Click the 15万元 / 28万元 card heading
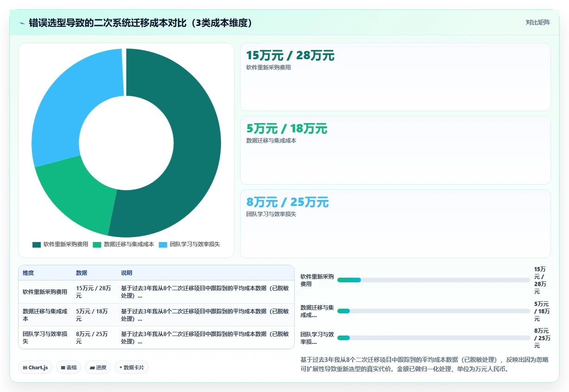The height and width of the screenshot is (392, 569). (290, 56)
